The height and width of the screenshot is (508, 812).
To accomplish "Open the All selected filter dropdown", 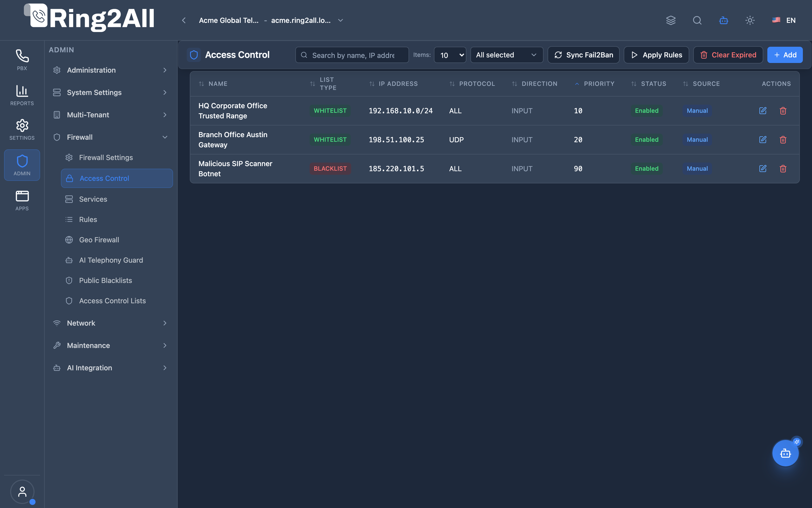I will [507, 55].
